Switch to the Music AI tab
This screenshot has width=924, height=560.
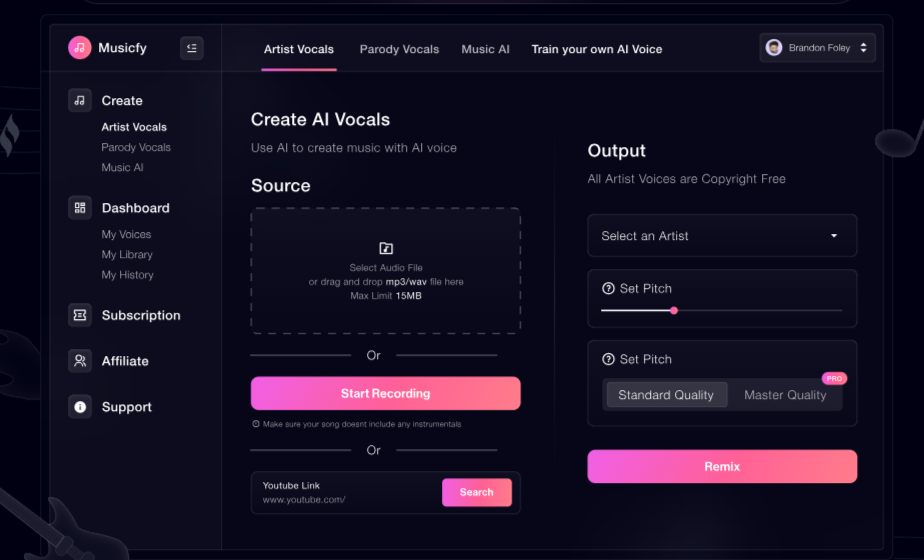pos(486,50)
